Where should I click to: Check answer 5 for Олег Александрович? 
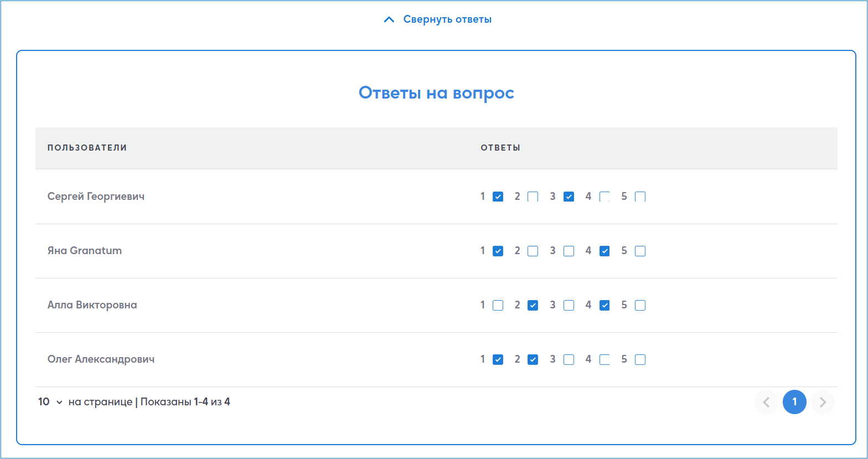(640, 359)
